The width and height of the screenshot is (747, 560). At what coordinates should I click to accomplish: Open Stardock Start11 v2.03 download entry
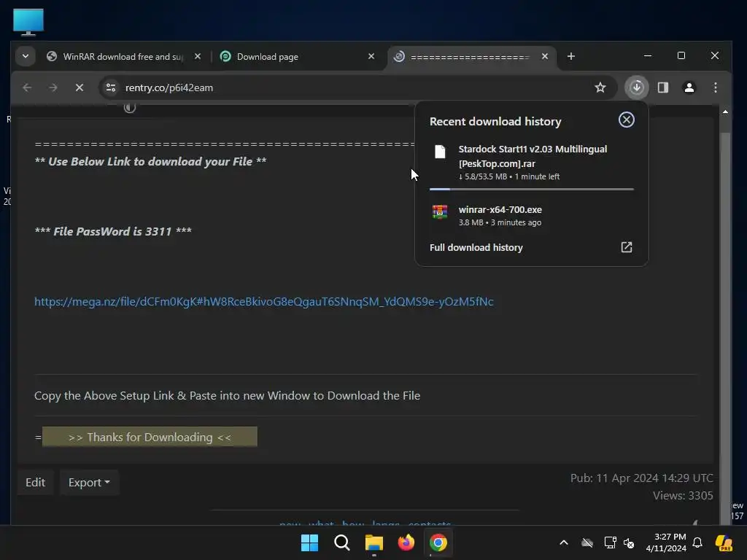pyautogui.click(x=531, y=163)
